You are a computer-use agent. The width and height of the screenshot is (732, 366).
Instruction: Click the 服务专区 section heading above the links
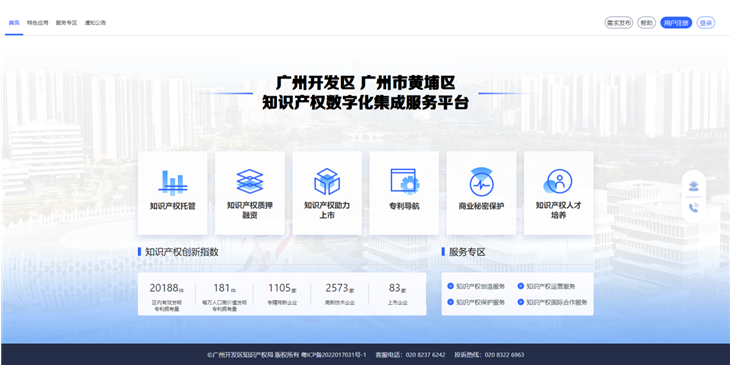pos(467,252)
